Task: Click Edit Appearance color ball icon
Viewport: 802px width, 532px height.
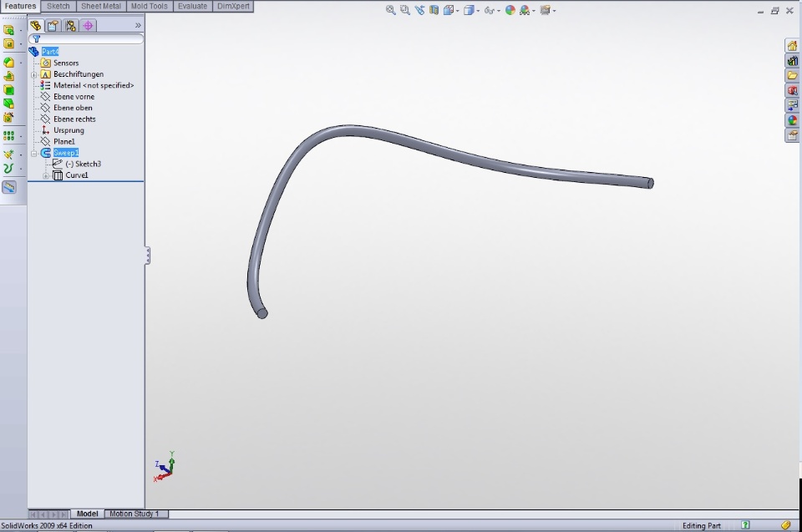Action: click(510, 10)
